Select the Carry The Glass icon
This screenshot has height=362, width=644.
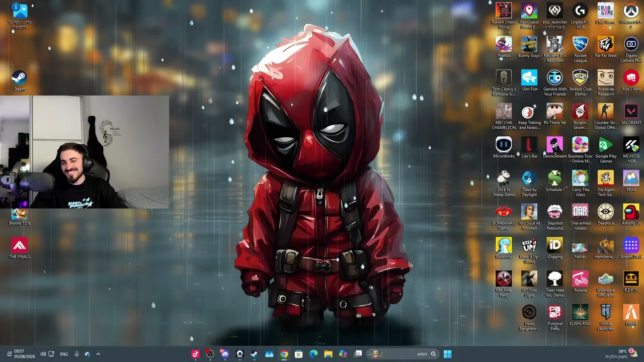pos(580,184)
